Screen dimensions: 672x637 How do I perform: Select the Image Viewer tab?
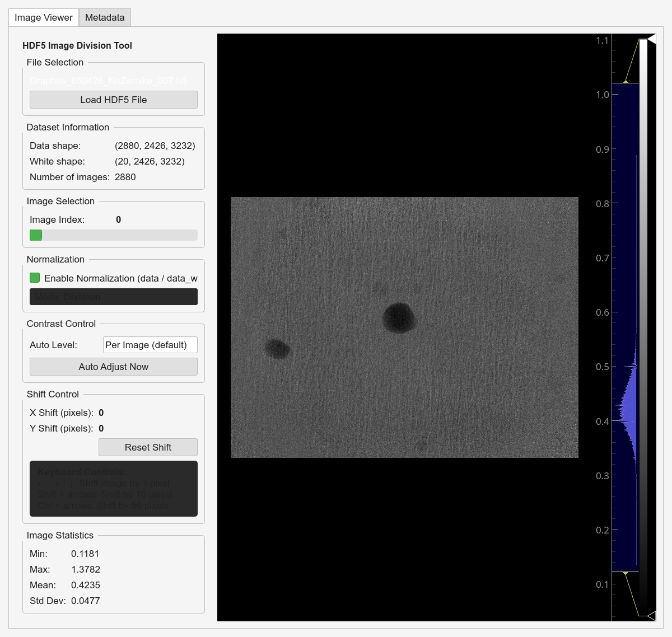pos(44,17)
